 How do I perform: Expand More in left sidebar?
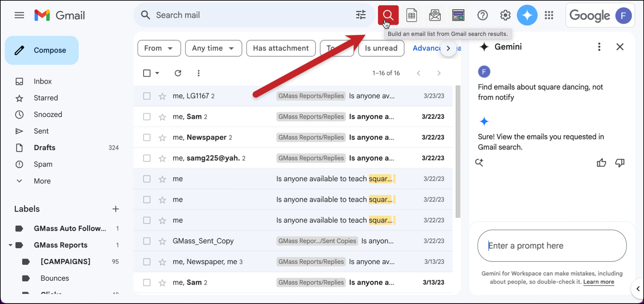(42, 181)
